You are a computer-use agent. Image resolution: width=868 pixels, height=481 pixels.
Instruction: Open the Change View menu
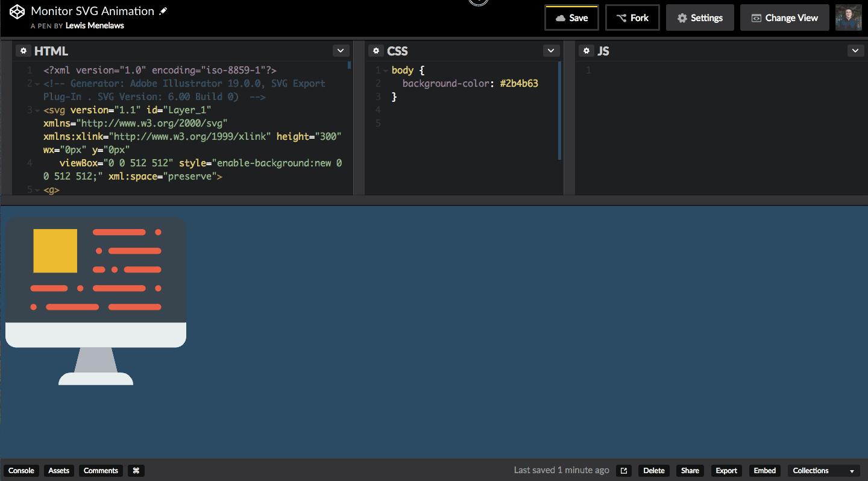click(784, 17)
